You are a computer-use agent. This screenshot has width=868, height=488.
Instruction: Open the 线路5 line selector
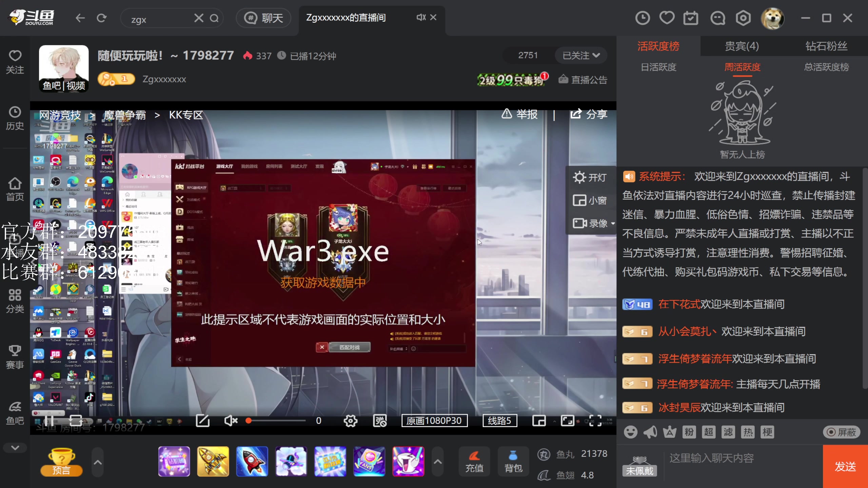click(x=499, y=421)
